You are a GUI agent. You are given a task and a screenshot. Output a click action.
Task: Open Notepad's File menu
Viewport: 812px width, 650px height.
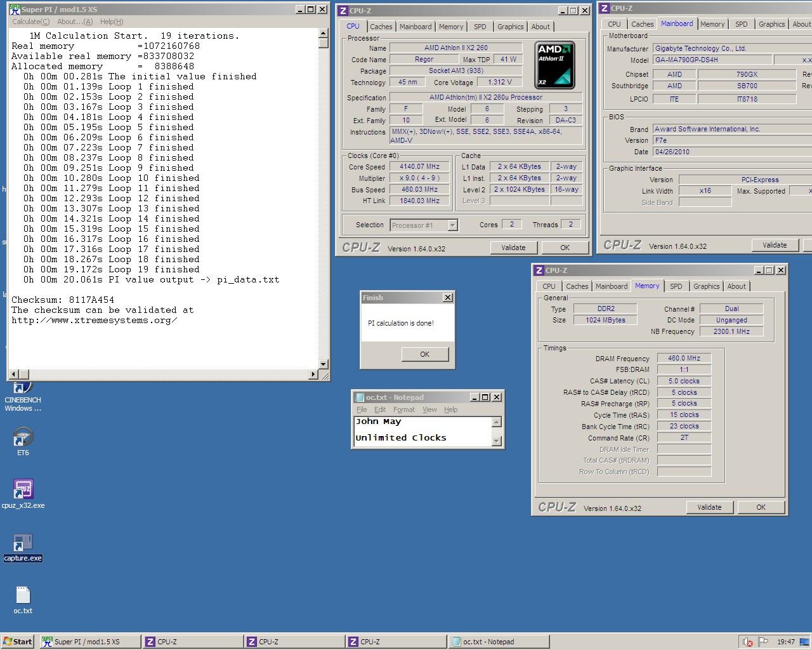pos(362,409)
